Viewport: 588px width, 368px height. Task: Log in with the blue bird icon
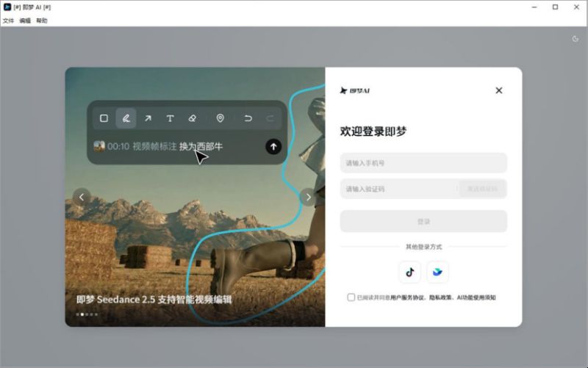(x=437, y=272)
